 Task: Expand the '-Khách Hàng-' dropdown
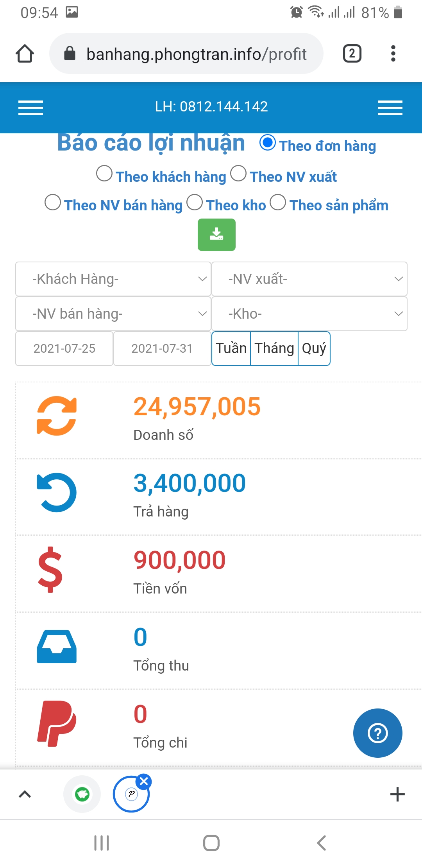(113, 279)
